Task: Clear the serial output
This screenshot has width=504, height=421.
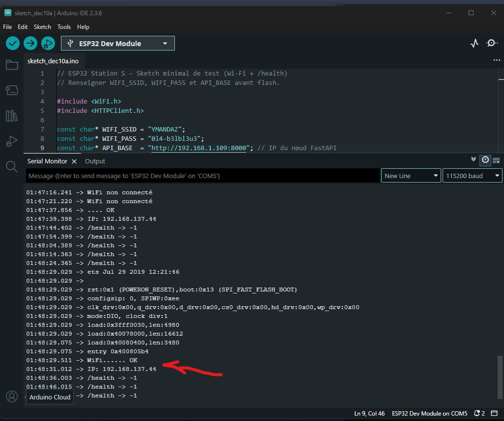Action: coord(496,160)
